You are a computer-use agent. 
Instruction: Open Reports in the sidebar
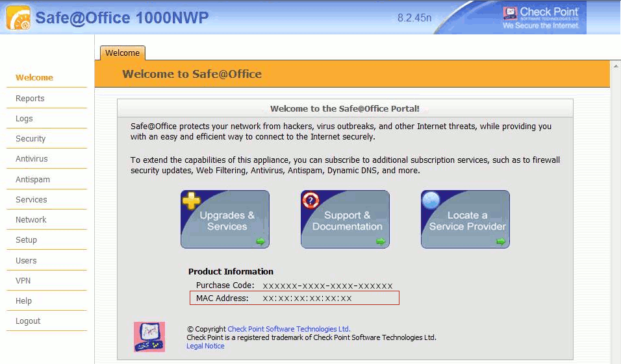coord(30,99)
